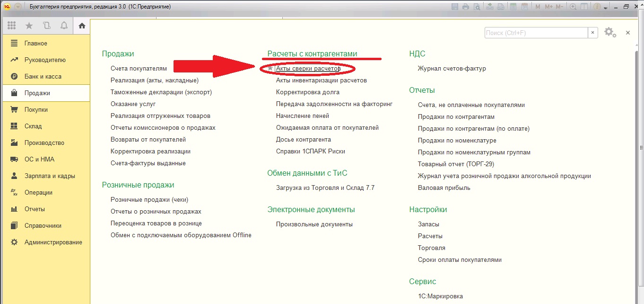Open Favorites with the star icon

point(29,26)
